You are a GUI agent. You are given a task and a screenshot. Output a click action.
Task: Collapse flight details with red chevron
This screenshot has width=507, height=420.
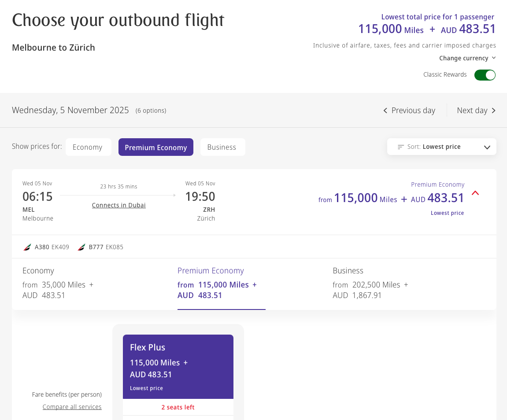[475, 193]
